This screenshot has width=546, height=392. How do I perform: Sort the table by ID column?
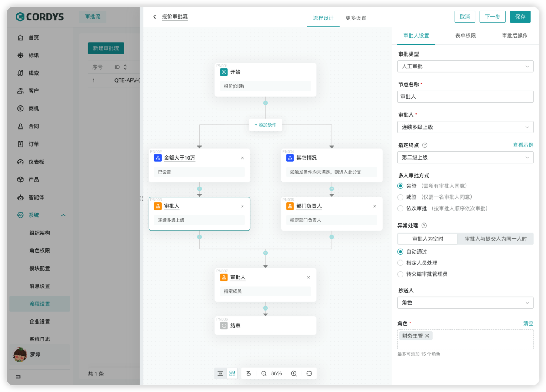tap(125, 67)
